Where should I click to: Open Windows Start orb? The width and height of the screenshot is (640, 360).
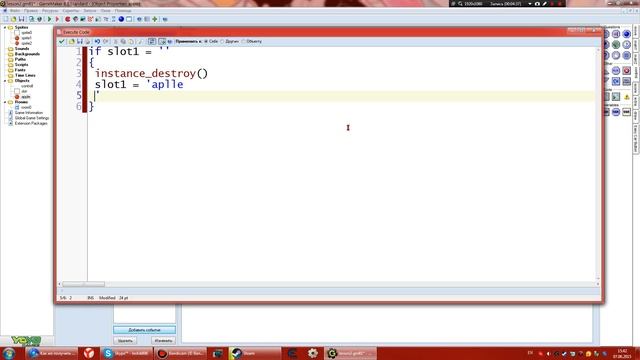click(x=9, y=353)
